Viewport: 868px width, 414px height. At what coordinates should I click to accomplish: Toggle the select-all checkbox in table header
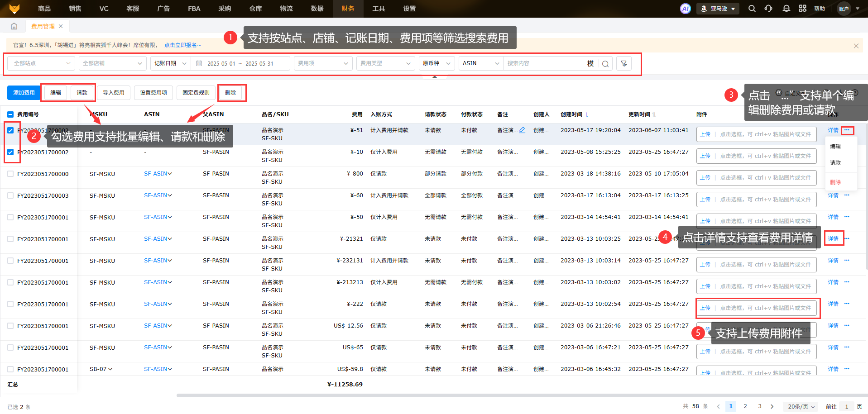click(10, 114)
